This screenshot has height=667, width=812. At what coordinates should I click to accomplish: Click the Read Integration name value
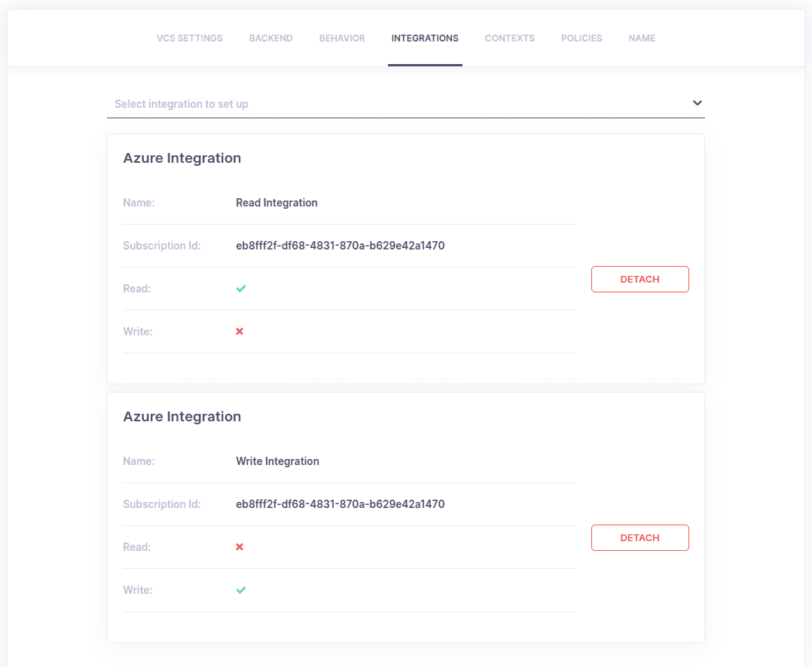coord(276,202)
